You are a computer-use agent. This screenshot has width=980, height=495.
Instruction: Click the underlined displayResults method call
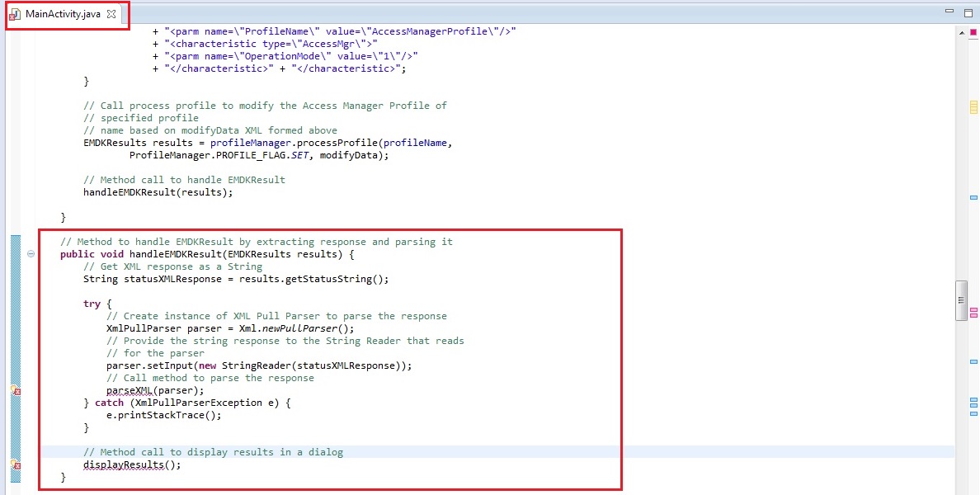coord(123,464)
